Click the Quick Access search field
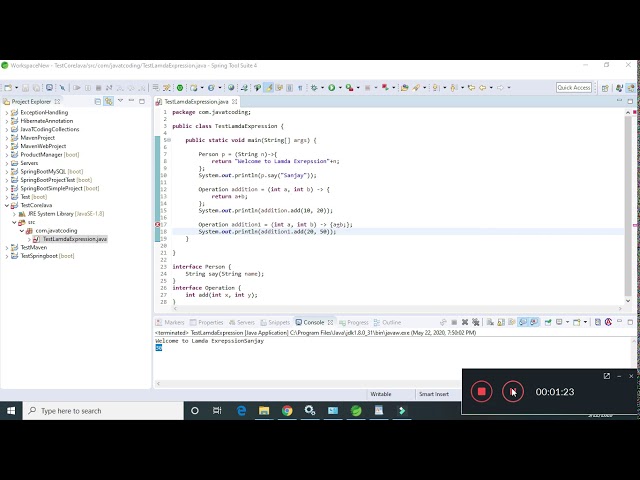640x480 pixels. click(x=573, y=87)
